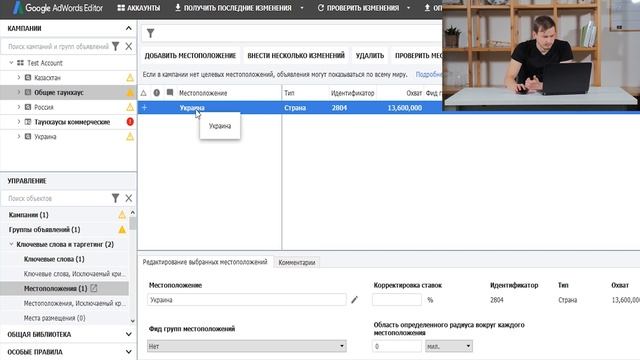Sort by warning triangle column header
The height and width of the screenshot is (360, 640).
(143, 93)
